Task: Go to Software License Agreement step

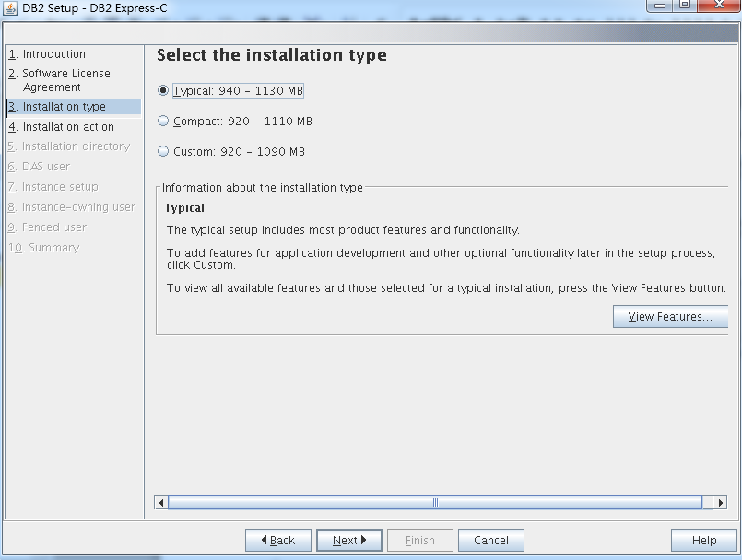Action: tap(60, 80)
